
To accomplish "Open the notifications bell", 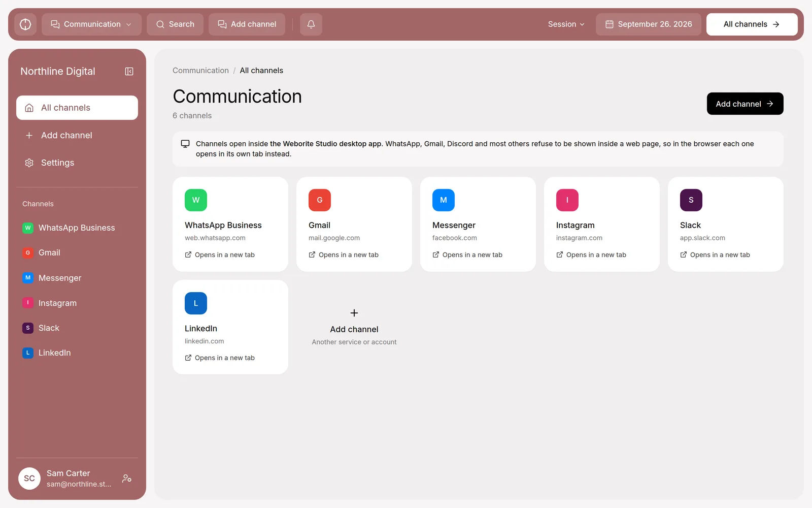I will (x=311, y=24).
